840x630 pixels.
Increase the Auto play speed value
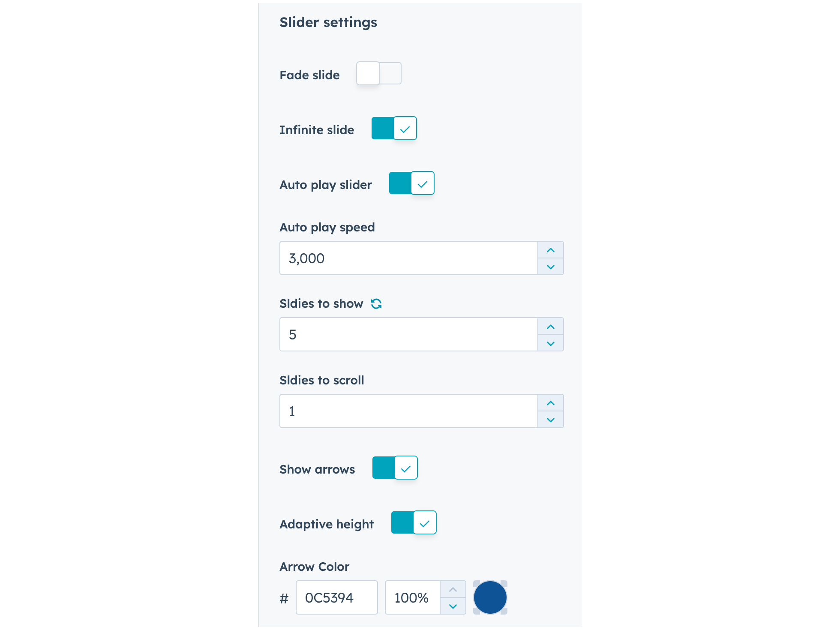tap(551, 250)
